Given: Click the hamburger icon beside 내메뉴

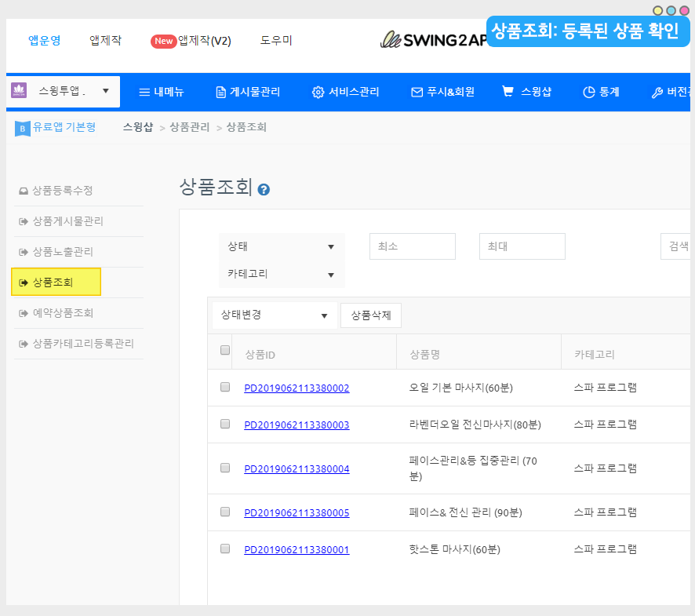Looking at the screenshot, I should click(x=144, y=92).
